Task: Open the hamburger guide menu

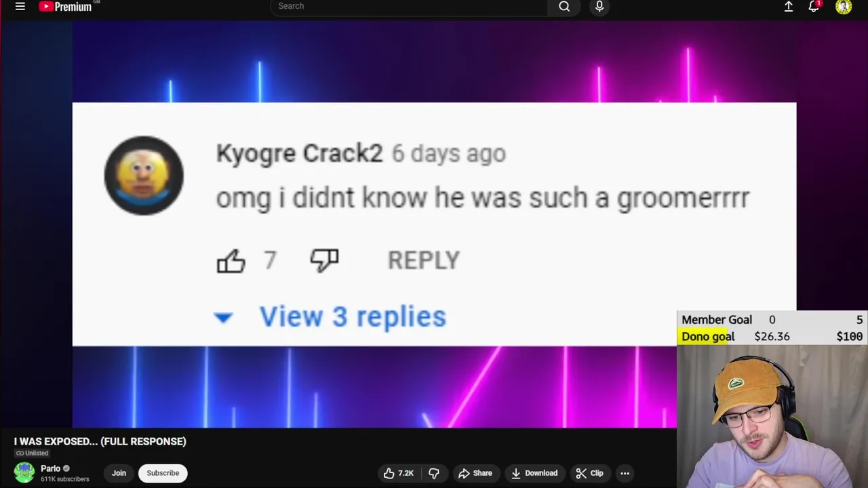Action: pos(20,7)
